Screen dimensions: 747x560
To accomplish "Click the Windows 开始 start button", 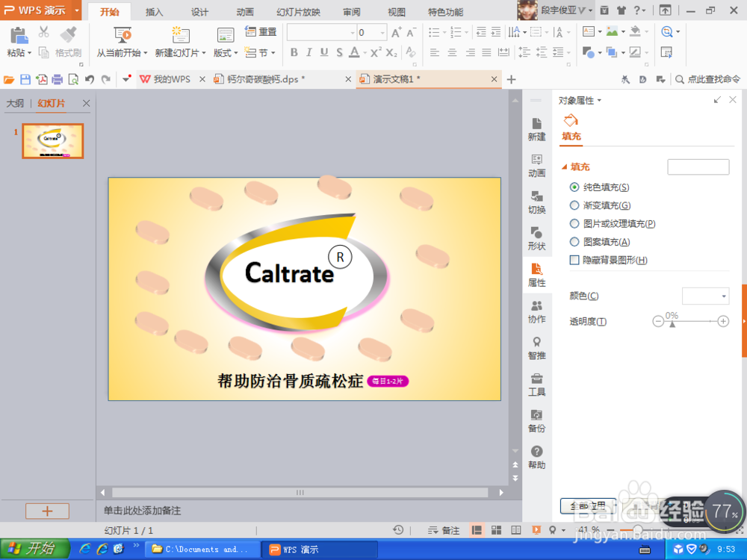I will [34, 549].
